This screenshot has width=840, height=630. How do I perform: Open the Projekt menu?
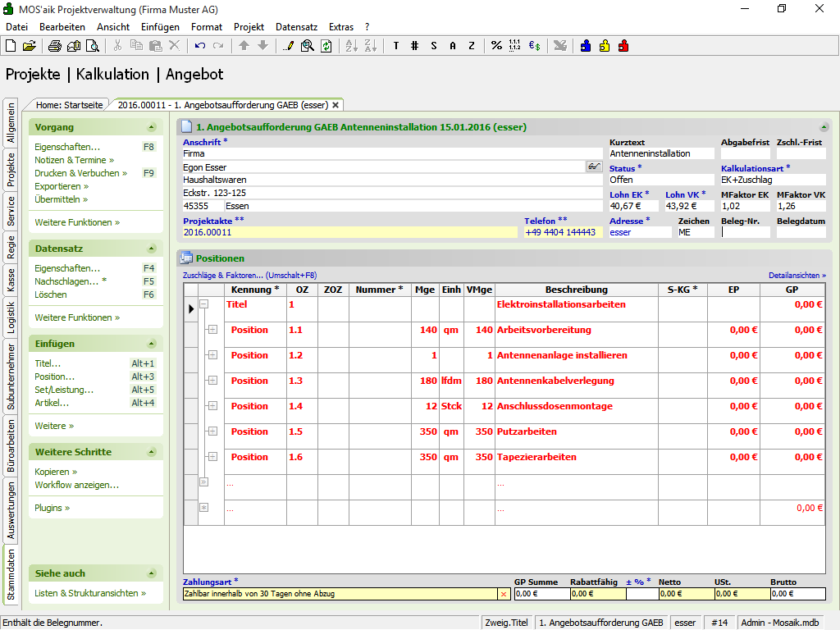[249, 27]
